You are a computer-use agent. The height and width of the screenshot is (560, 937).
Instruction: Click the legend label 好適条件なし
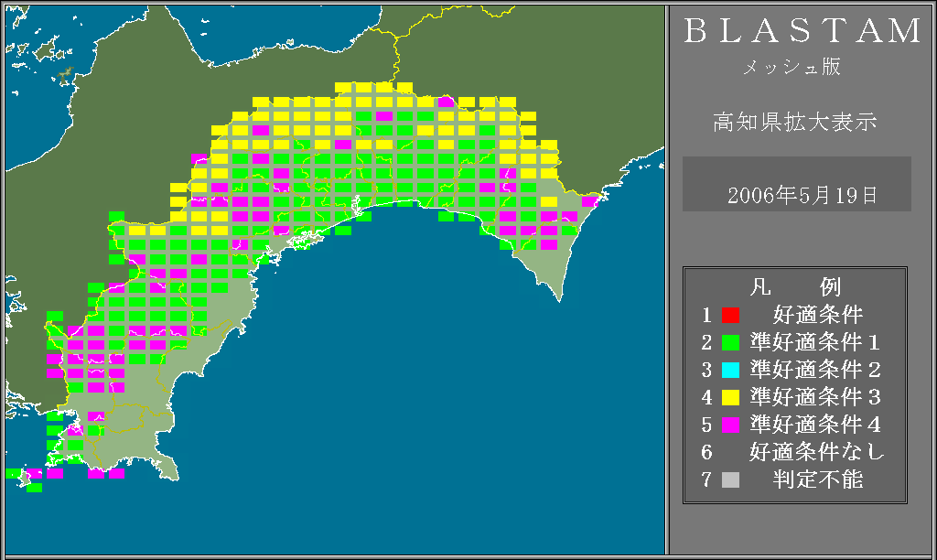point(817,452)
